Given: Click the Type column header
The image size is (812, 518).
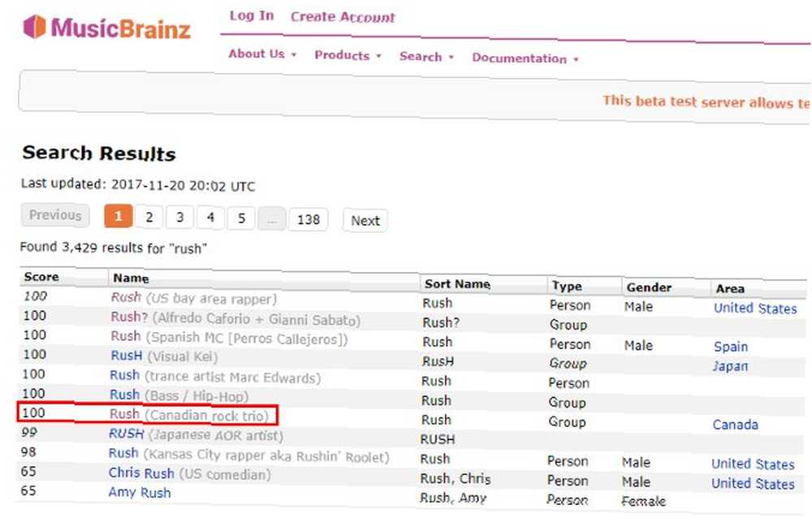Looking at the screenshot, I should tap(567, 286).
